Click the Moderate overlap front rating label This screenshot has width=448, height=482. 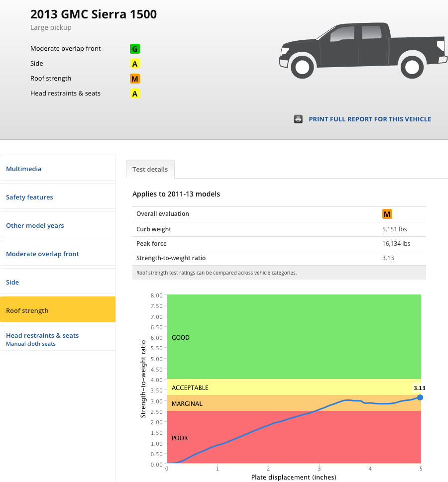(x=66, y=49)
